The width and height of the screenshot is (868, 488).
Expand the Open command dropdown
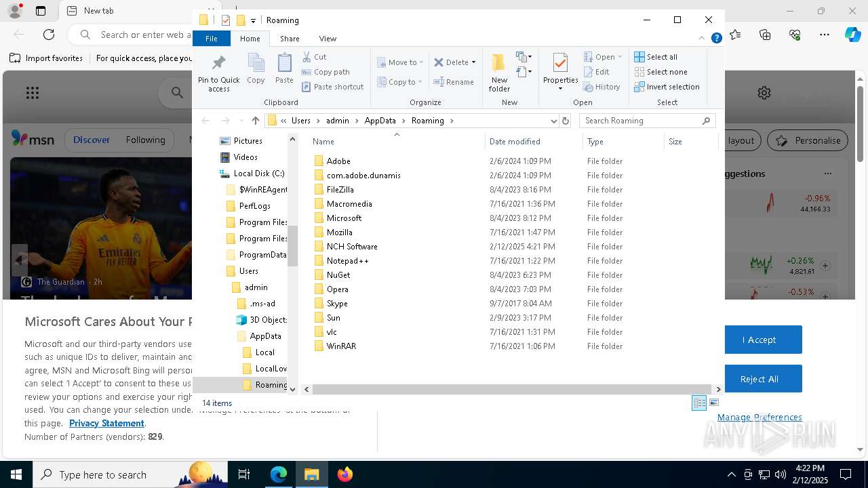coord(620,57)
